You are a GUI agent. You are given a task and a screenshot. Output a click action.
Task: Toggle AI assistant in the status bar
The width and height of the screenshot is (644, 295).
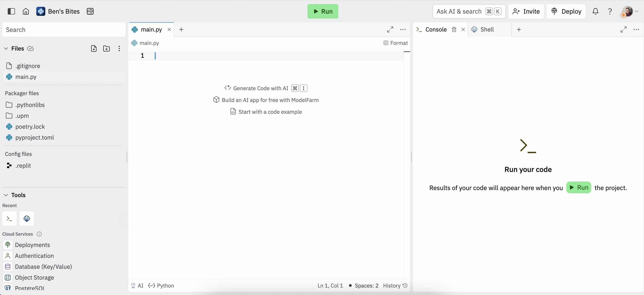[137, 285]
